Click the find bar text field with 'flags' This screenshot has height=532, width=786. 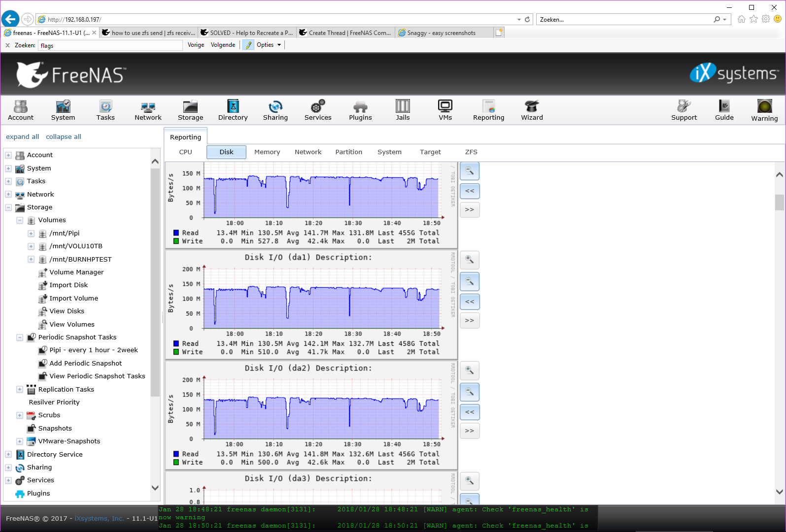(110, 45)
